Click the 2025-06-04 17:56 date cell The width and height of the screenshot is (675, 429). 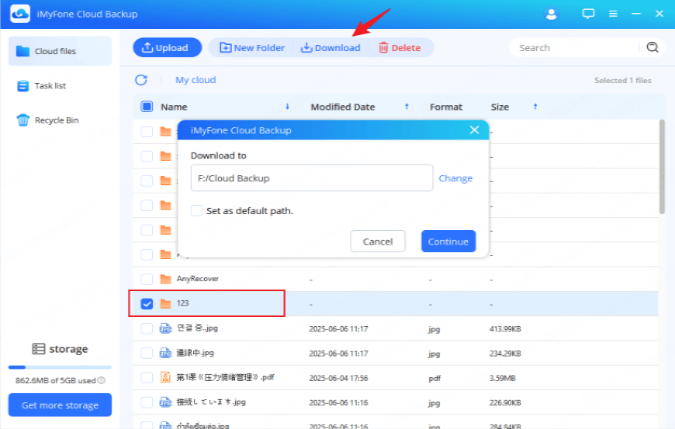[x=338, y=378]
